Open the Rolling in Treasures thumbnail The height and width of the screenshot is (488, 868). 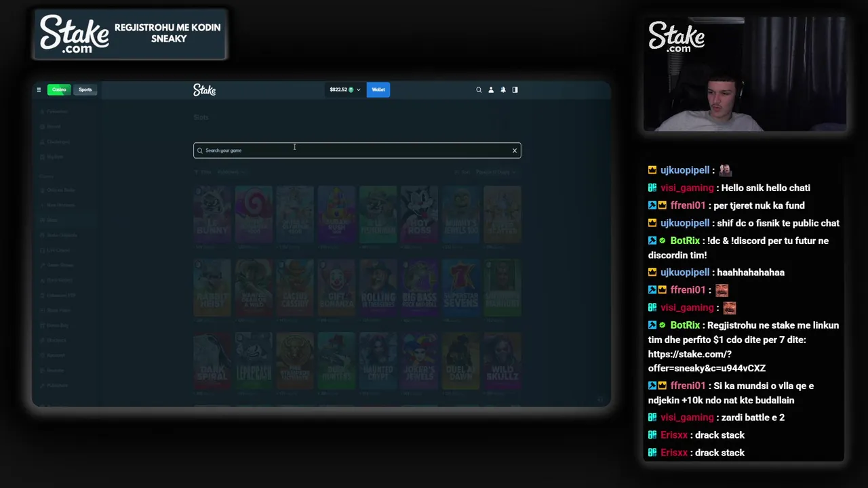click(x=378, y=287)
